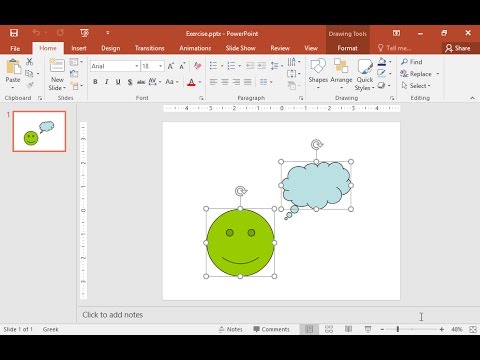Align text right

[x=236, y=82]
